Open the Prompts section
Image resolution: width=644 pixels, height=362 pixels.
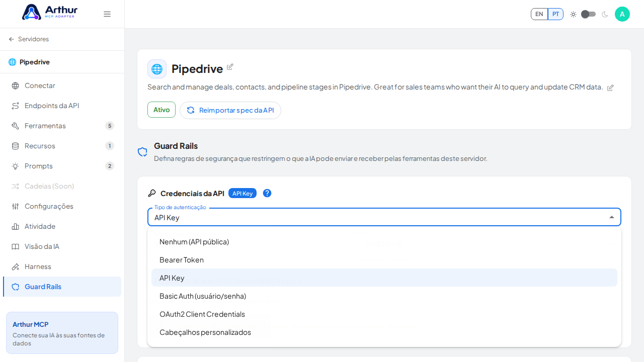point(62,166)
